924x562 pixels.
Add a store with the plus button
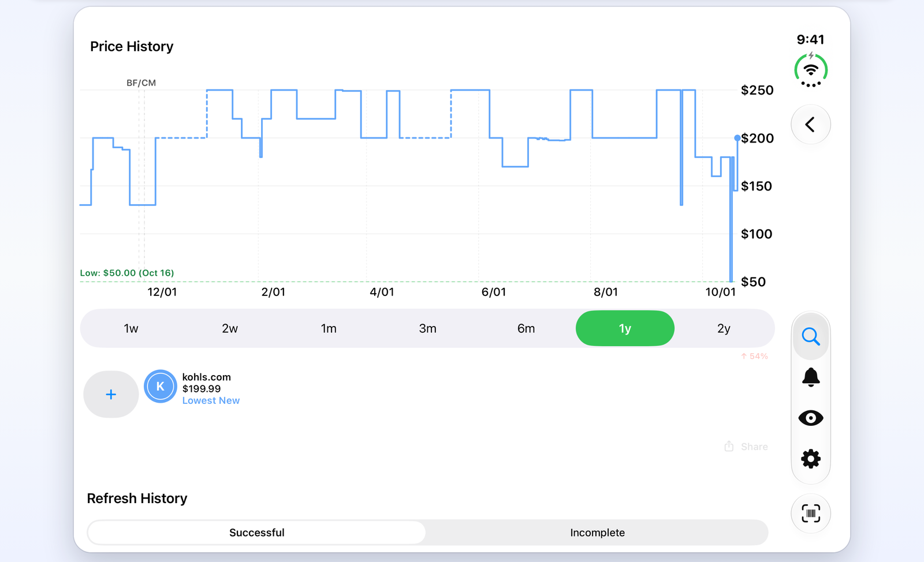pos(111,394)
